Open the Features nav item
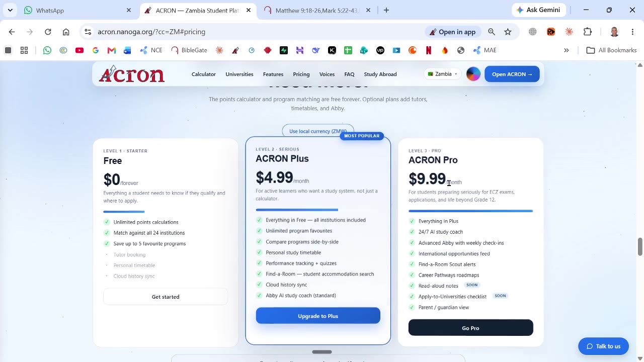This screenshot has width=644, height=362. coord(273,74)
